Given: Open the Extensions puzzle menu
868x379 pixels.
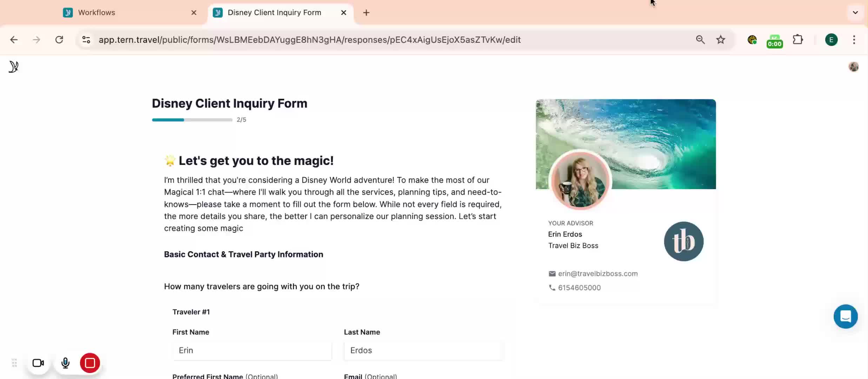Looking at the screenshot, I should [x=798, y=40].
